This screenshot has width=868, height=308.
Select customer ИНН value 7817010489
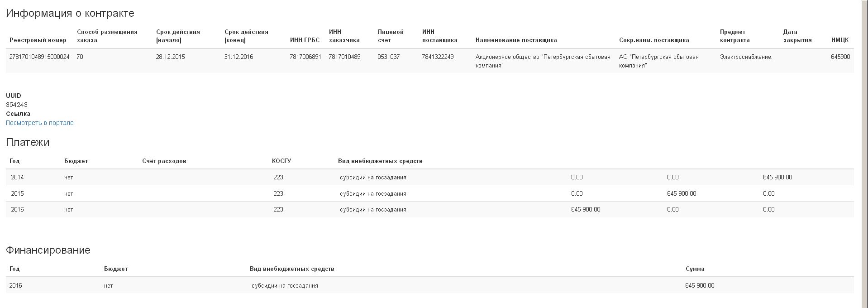click(x=344, y=57)
